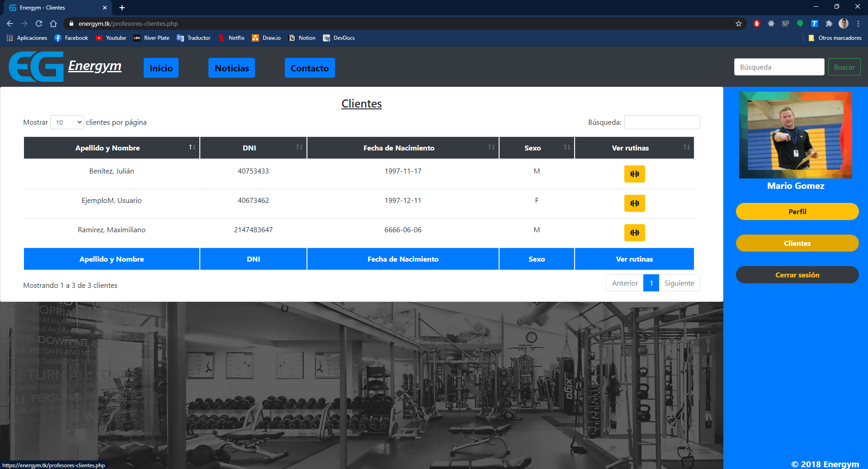
Task: Click the address bar URL
Action: pyautogui.click(x=128, y=23)
